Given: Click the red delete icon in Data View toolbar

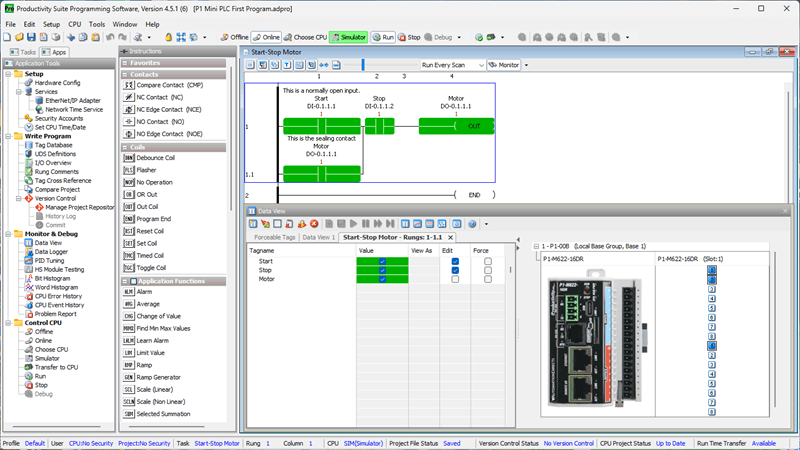Looking at the screenshot, I should (x=314, y=224).
